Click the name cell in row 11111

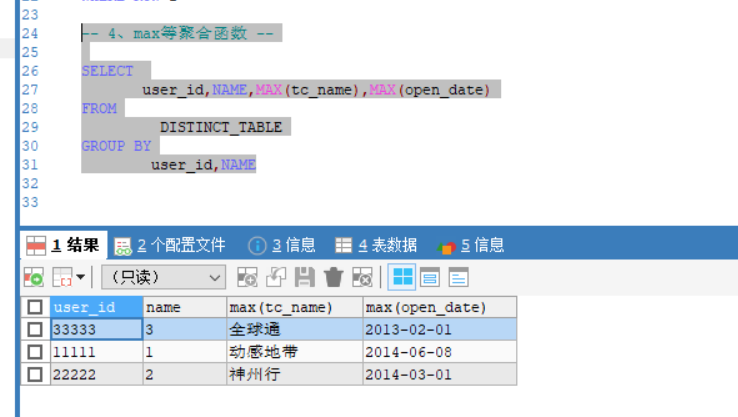click(184, 352)
